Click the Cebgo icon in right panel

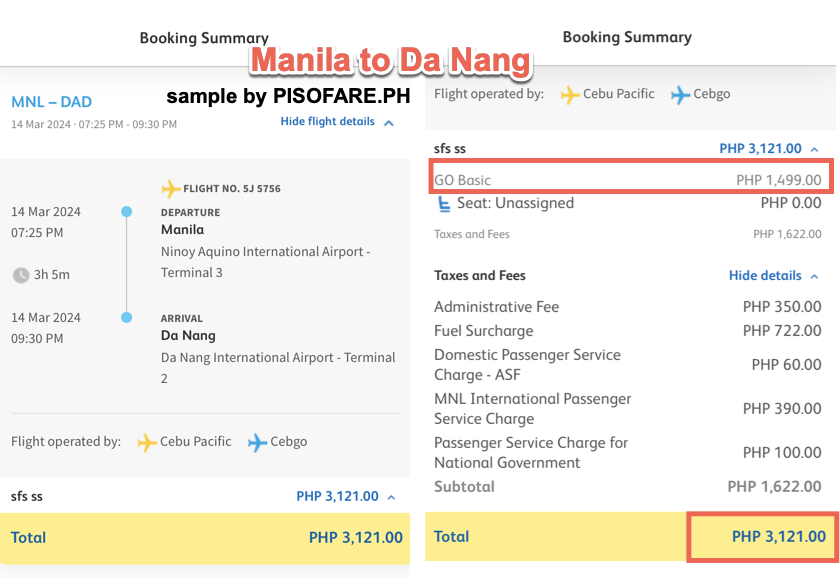[681, 95]
